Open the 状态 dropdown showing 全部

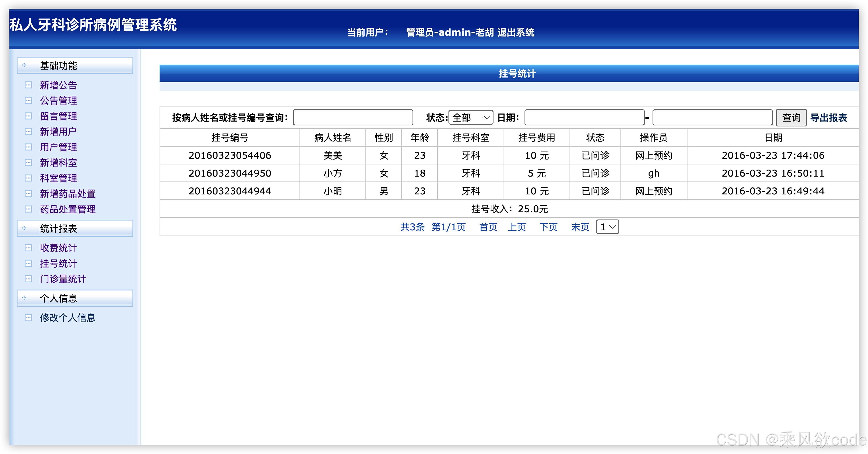[470, 118]
